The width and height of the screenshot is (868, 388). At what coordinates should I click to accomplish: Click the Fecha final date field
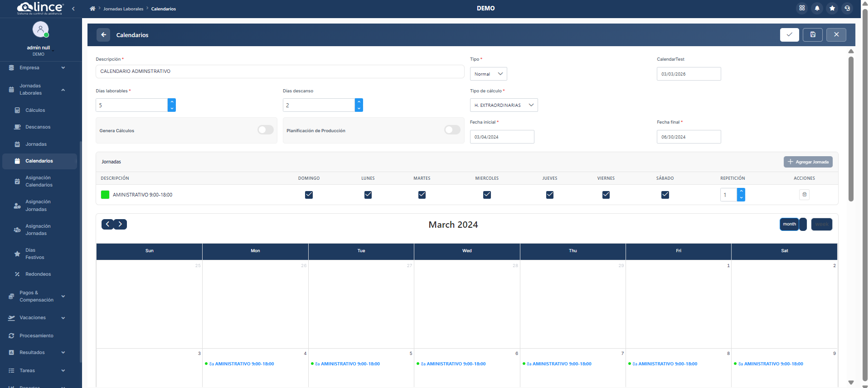pos(689,137)
